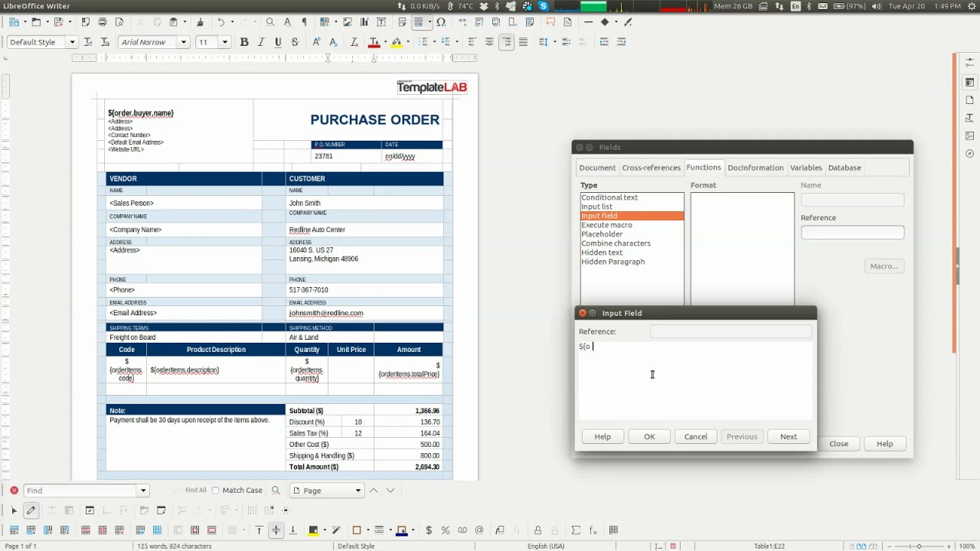The width and height of the screenshot is (980, 551).
Task: Open the Variables tab
Action: (805, 168)
